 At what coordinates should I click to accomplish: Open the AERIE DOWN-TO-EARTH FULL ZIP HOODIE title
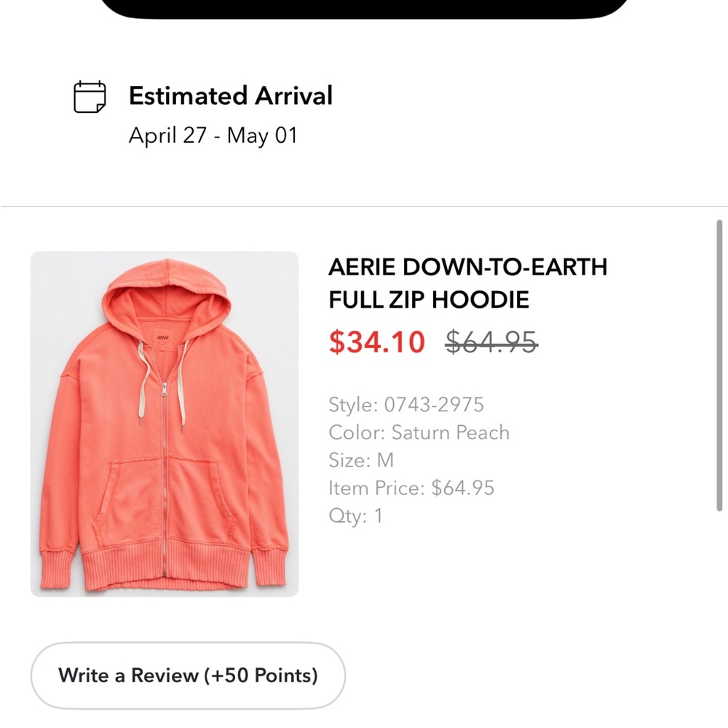pyautogui.click(x=468, y=282)
